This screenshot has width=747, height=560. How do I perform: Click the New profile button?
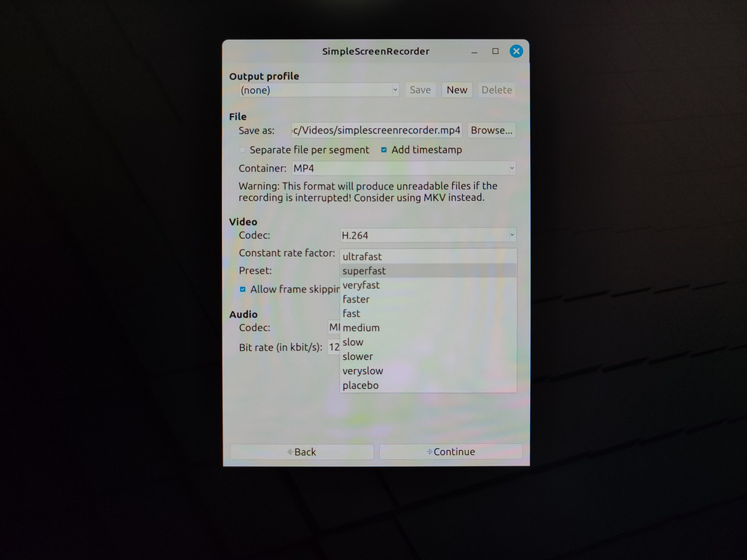[x=457, y=90]
